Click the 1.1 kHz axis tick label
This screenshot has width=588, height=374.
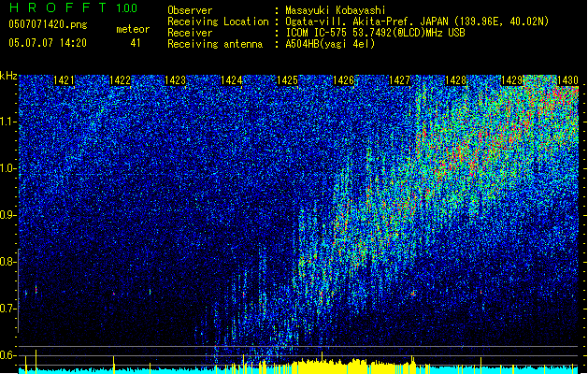pyautogui.click(x=7, y=122)
